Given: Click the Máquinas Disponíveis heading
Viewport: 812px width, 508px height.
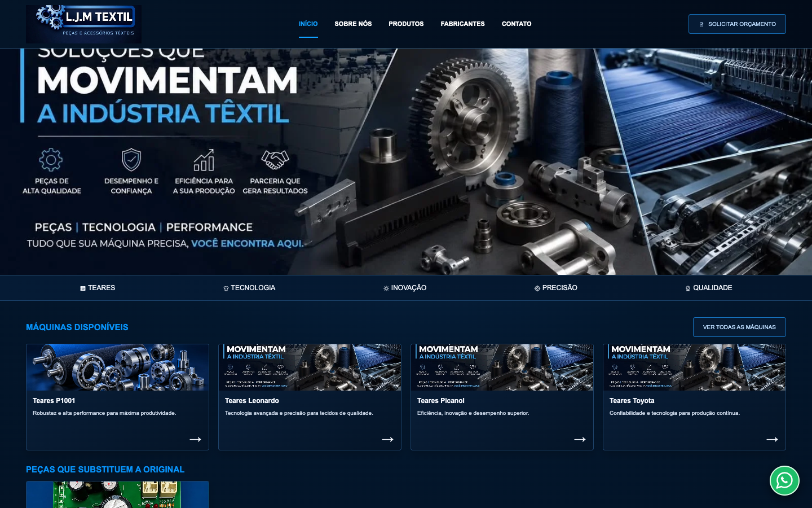Looking at the screenshot, I should point(77,327).
